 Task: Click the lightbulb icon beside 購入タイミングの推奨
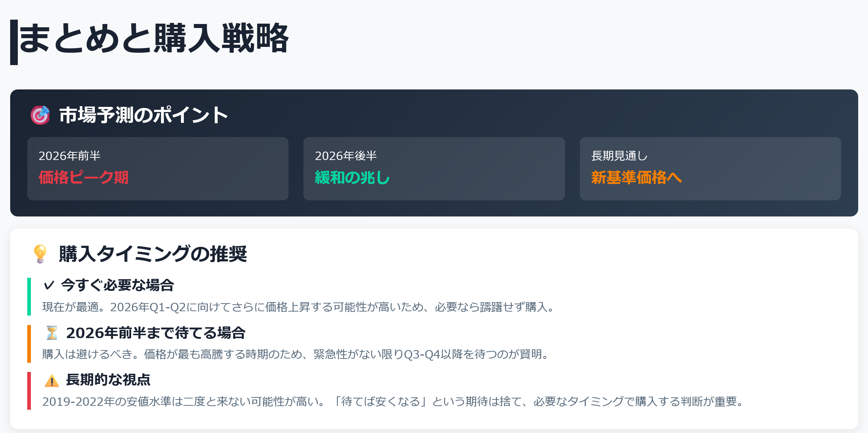pos(40,254)
